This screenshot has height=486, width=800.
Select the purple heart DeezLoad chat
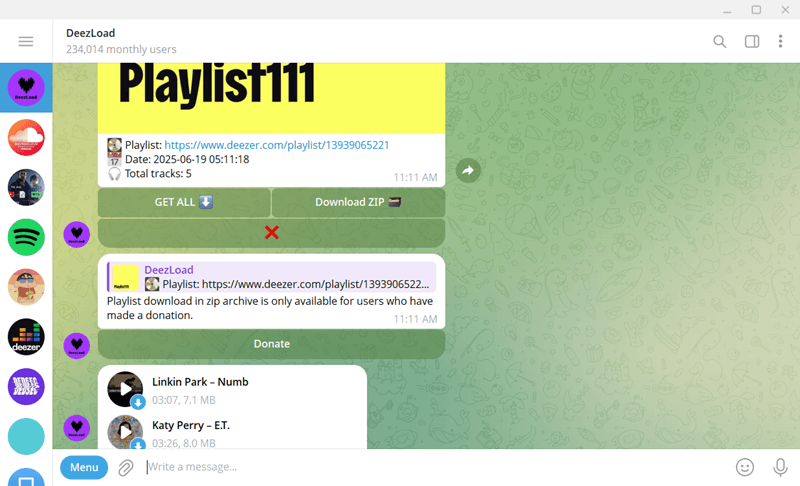coord(26,88)
